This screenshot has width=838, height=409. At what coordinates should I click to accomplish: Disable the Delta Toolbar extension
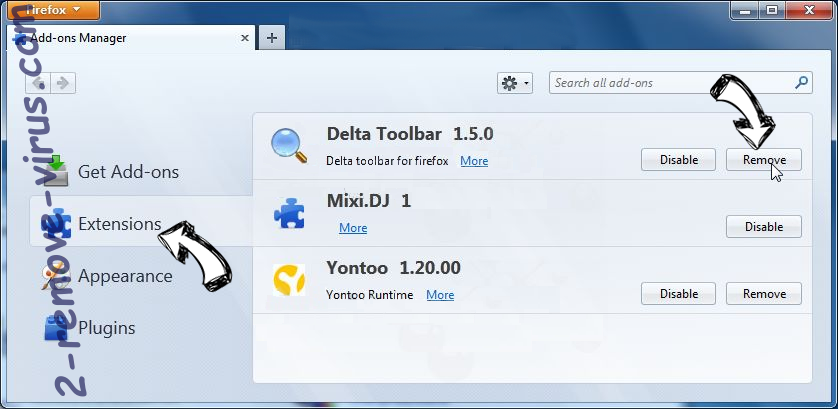[678, 160]
